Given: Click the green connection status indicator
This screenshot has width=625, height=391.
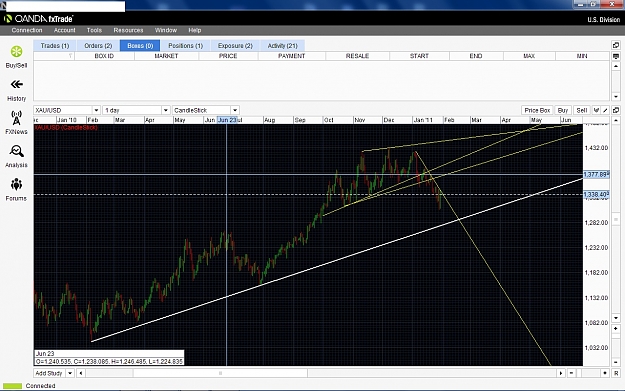Looking at the screenshot, I should coord(12,386).
